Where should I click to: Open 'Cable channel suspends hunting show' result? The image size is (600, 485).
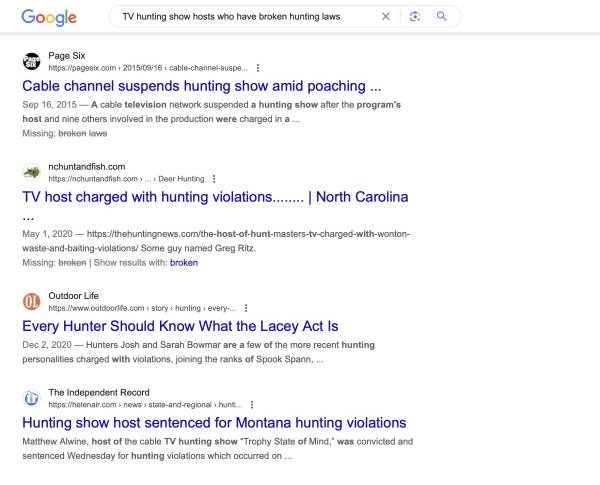tap(202, 86)
